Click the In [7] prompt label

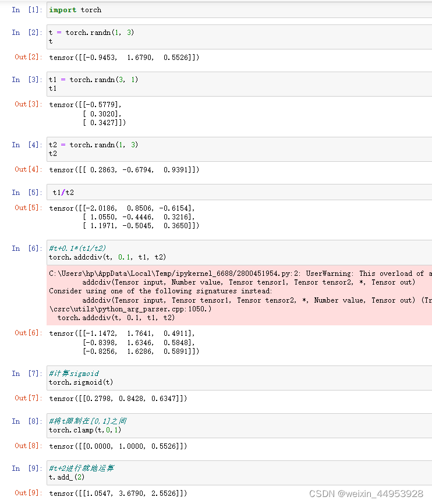(27, 374)
